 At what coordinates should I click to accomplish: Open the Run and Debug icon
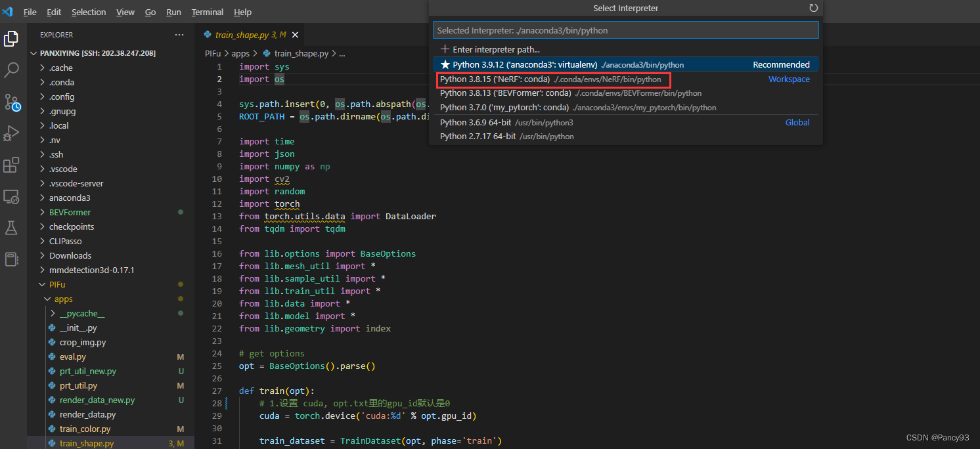coord(11,133)
